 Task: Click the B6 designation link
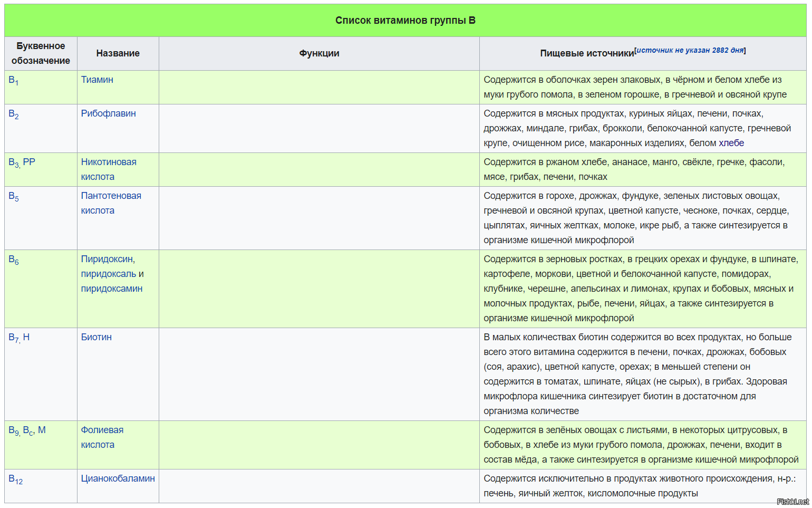[13, 260]
